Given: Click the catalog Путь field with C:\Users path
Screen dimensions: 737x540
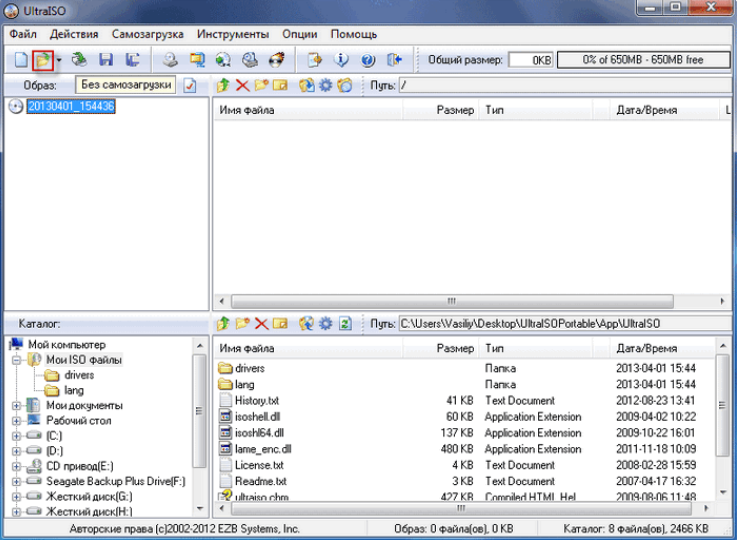Looking at the screenshot, I should pos(565,324).
